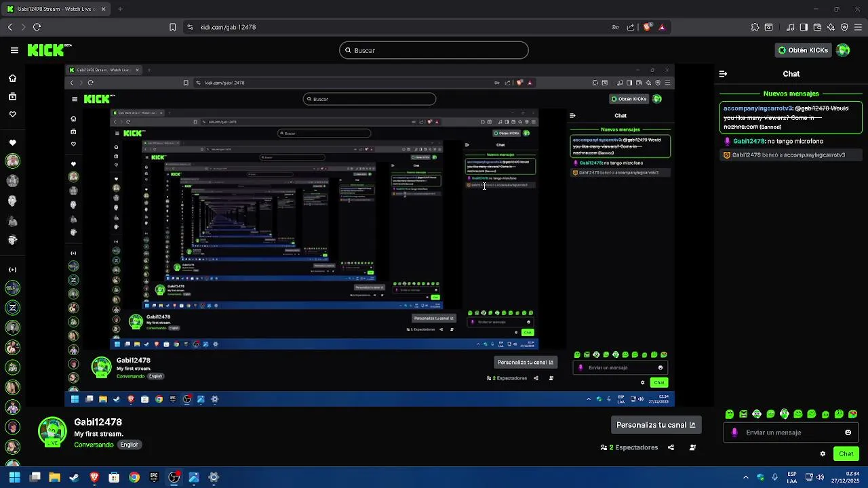Open the Kick hamburger sidebar menu
This screenshot has height=488, width=868.
pos(14,50)
